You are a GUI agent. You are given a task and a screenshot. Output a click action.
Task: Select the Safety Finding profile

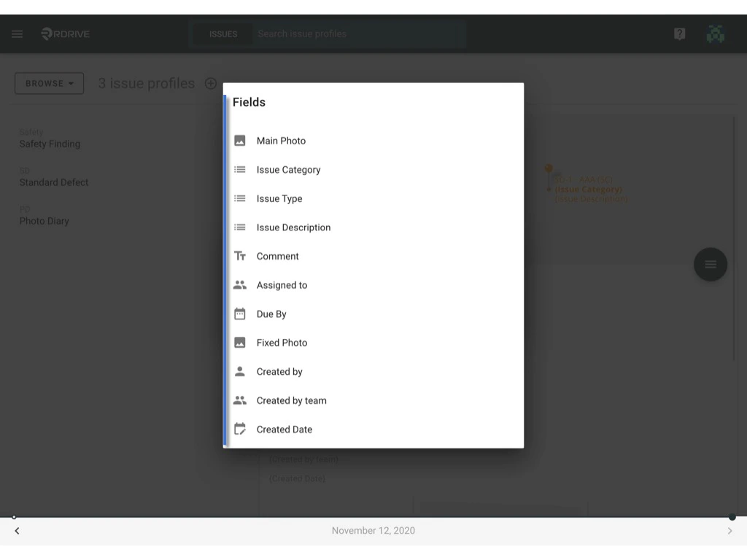pyautogui.click(x=50, y=144)
